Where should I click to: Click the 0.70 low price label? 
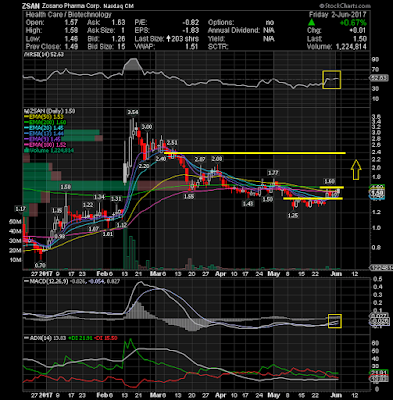40,265
